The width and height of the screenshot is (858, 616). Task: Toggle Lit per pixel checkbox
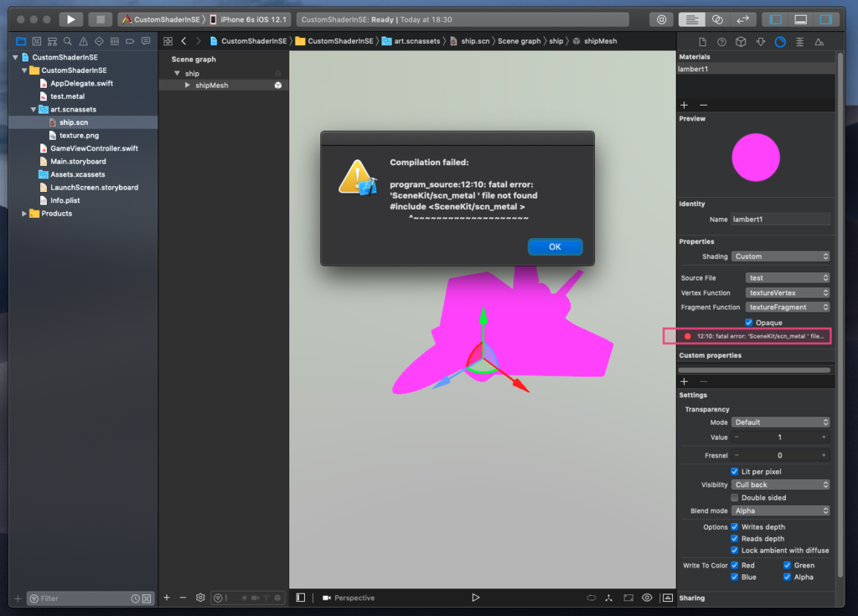click(734, 472)
